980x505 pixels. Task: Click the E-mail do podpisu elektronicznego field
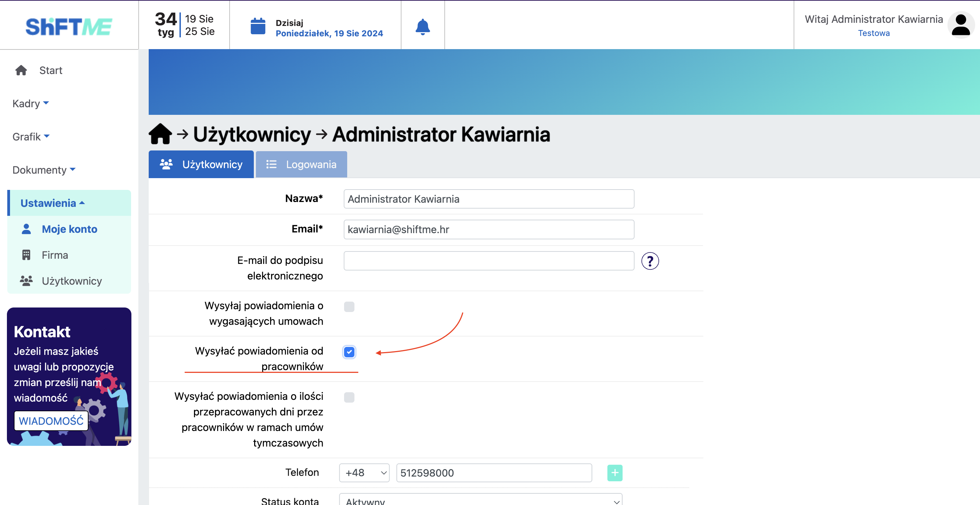[x=489, y=261]
